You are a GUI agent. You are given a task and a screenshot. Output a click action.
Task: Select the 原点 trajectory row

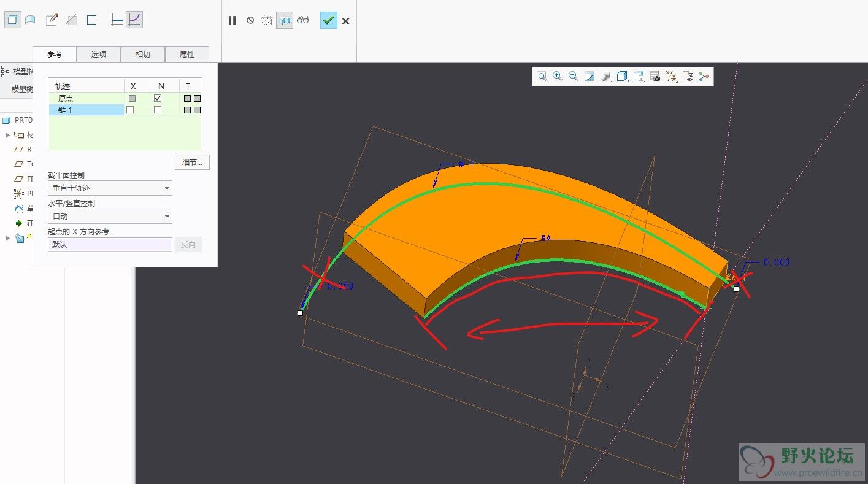point(86,98)
